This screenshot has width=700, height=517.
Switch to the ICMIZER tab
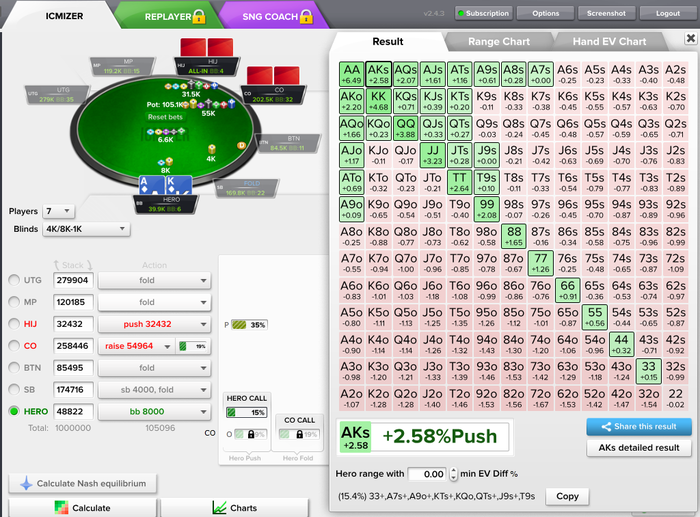click(x=64, y=16)
